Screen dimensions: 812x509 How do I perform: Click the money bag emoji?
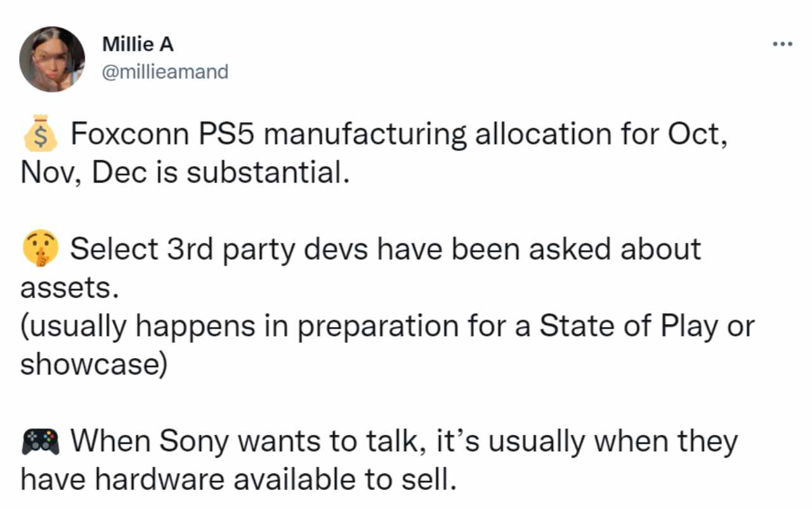(x=41, y=134)
